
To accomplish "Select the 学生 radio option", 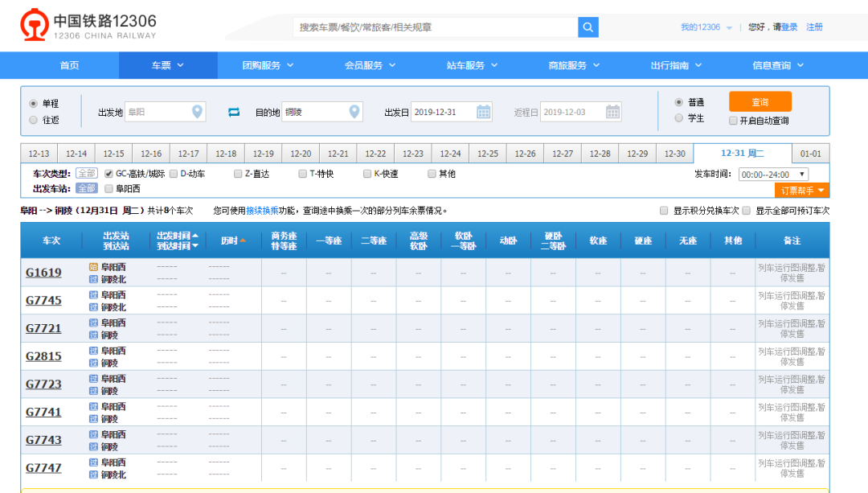I will (x=679, y=118).
